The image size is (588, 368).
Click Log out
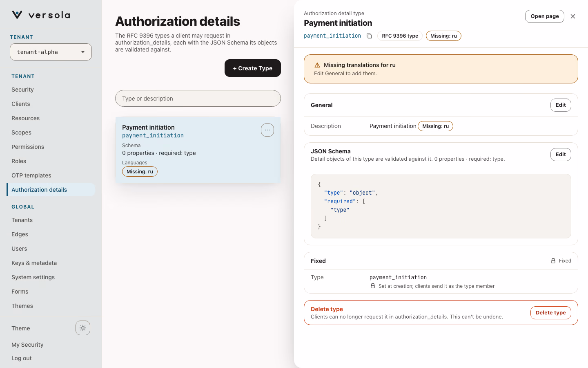22,358
